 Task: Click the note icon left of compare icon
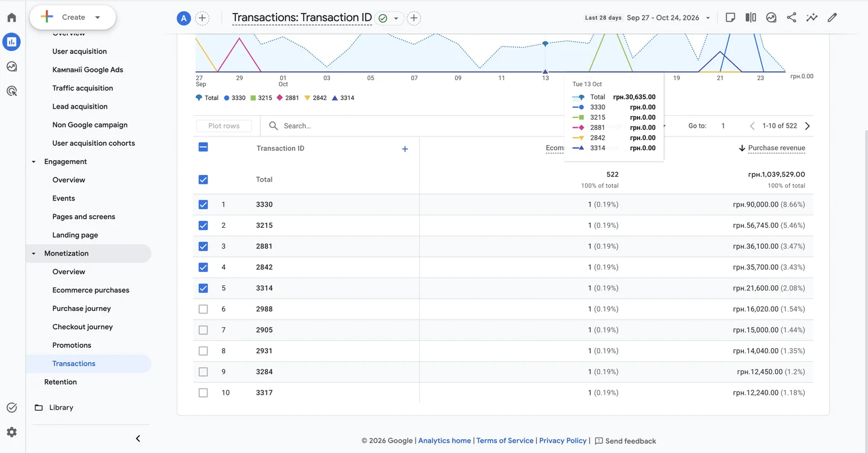click(730, 17)
